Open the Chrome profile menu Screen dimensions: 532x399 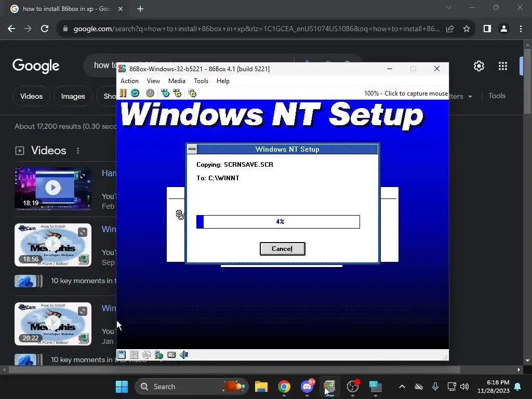pos(504,29)
